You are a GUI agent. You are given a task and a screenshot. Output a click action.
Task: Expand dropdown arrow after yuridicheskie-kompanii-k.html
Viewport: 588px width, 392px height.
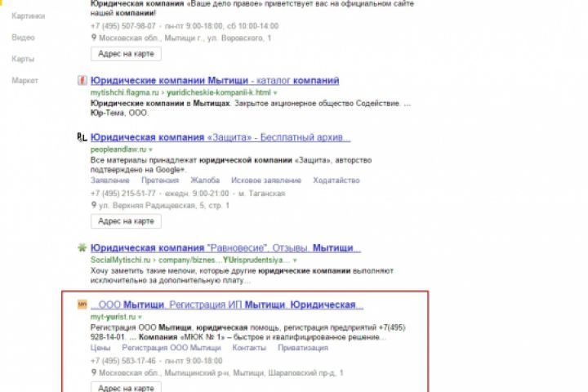(275, 92)
